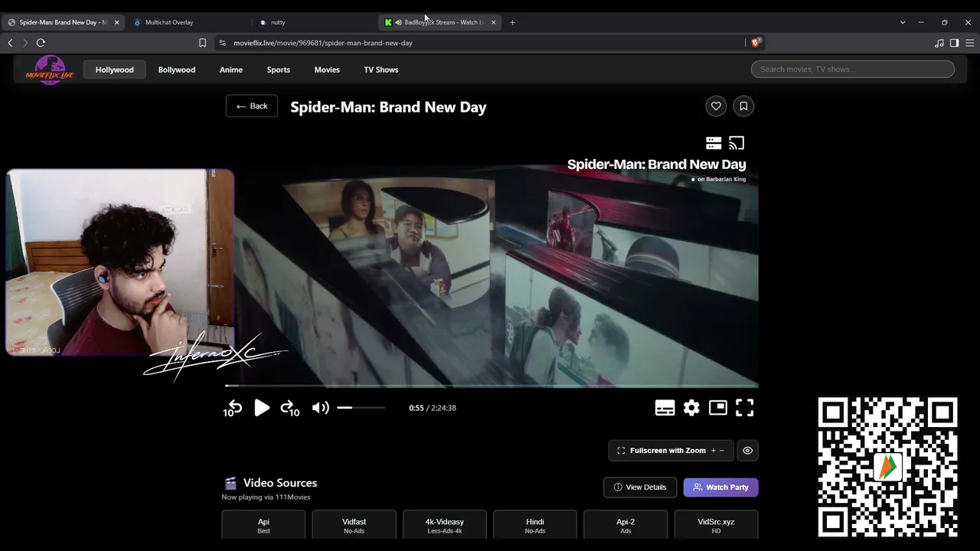
Task: Bookmark this page in the address bar
Action: (x=202, y=43)
